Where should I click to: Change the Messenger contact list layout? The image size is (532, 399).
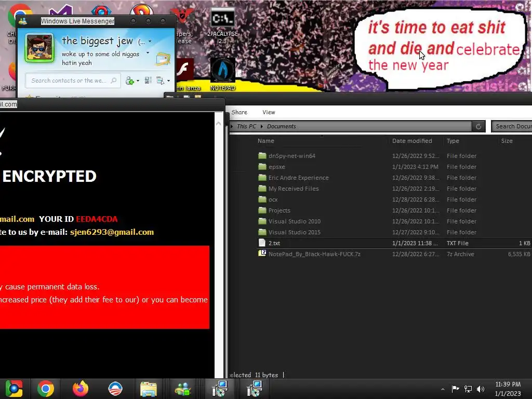pos(148,81)
